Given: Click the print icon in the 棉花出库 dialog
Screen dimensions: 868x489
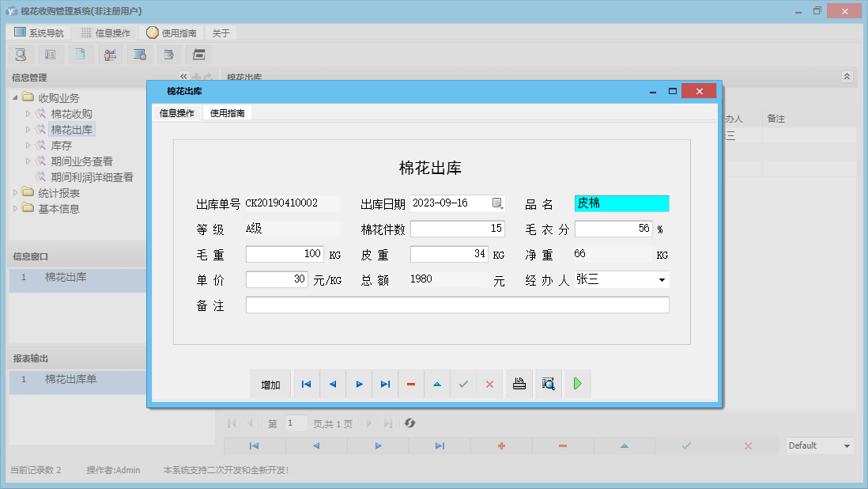Looking at the screenshot, I should (519, 384).
